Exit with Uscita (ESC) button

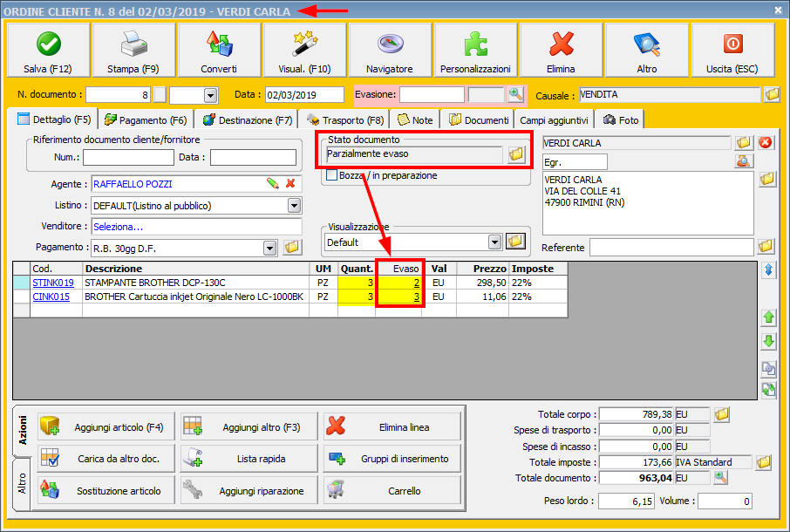tap(732, 50)
